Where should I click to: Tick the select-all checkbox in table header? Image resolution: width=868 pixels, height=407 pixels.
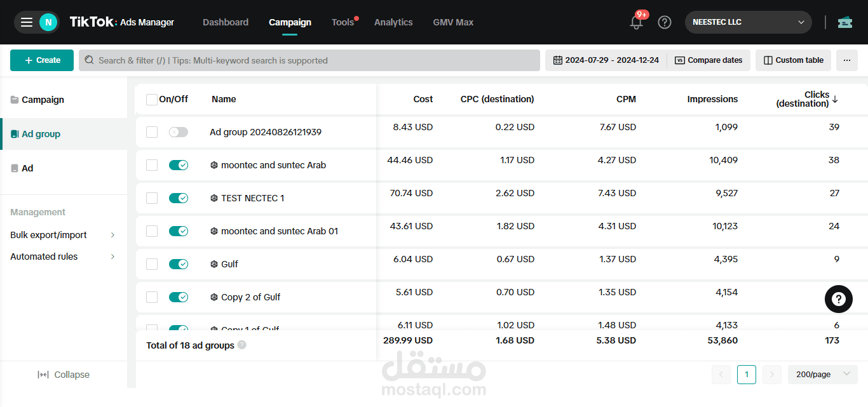(x=152, y=100)
